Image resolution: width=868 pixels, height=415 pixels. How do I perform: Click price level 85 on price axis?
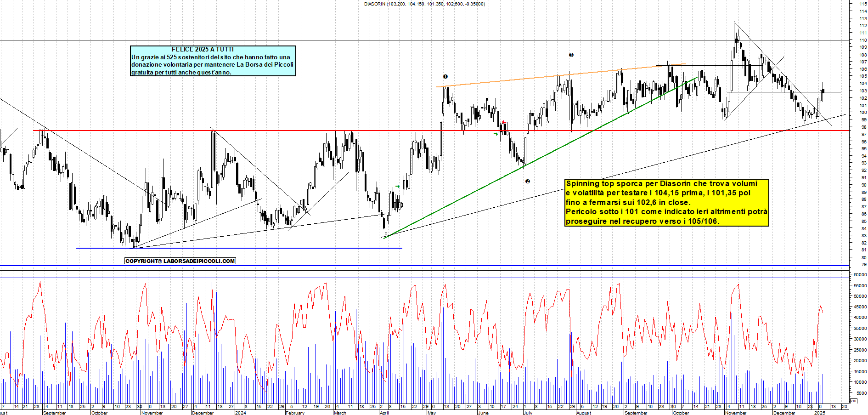[x=864, y=222]
